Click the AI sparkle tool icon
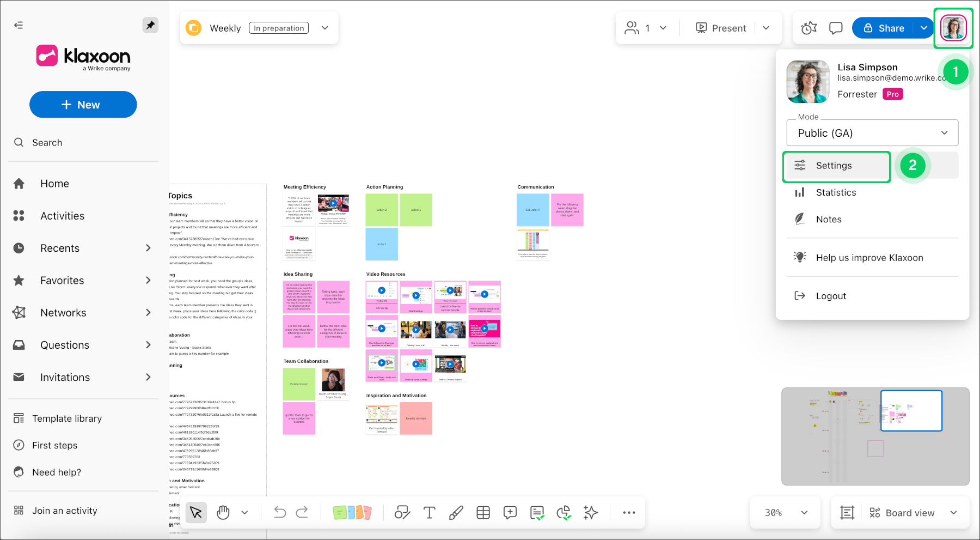Screen dimensions: 980x540 pyautogui.click(x=590, y=512)
